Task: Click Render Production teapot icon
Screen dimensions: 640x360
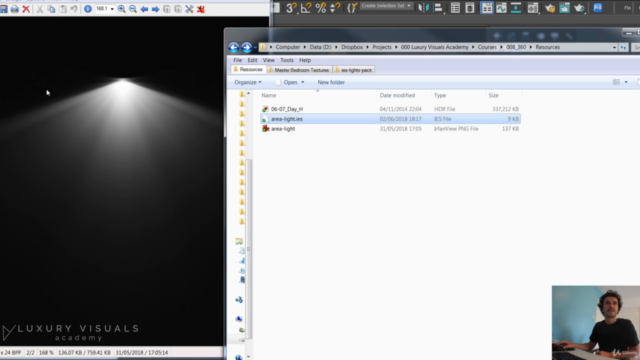Action: point(579,7)
